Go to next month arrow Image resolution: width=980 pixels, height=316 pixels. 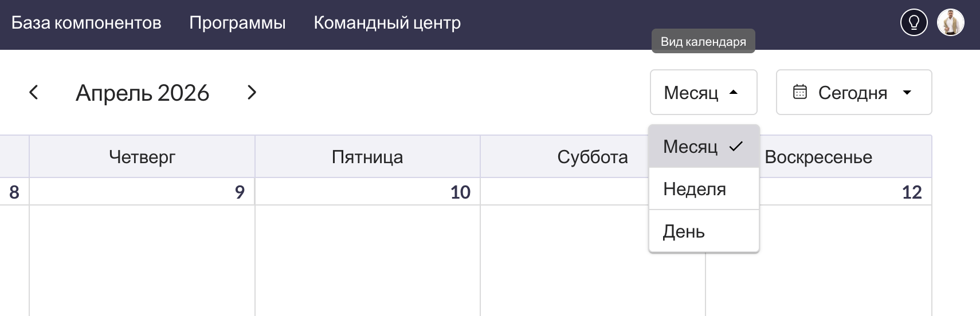pos(252,92)
